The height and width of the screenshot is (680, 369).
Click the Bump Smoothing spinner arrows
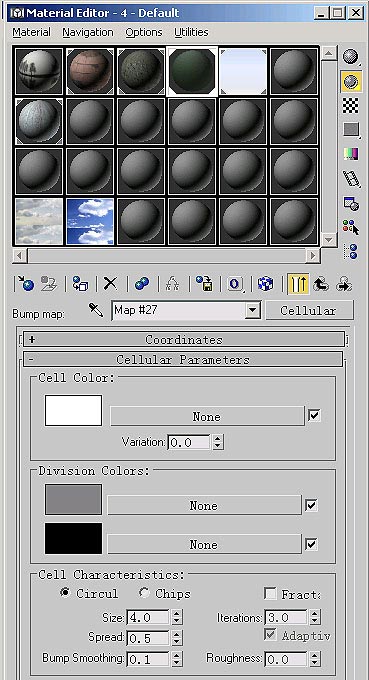point(177,659)
